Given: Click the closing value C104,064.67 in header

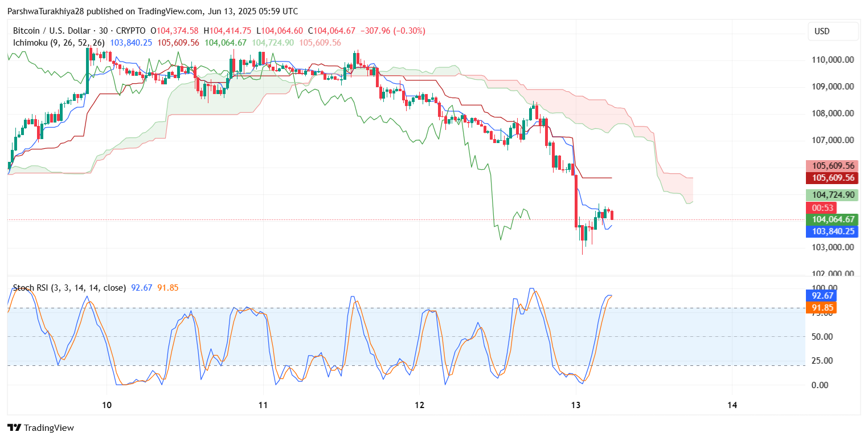Looking at the screenshot, I should (338, 31).
